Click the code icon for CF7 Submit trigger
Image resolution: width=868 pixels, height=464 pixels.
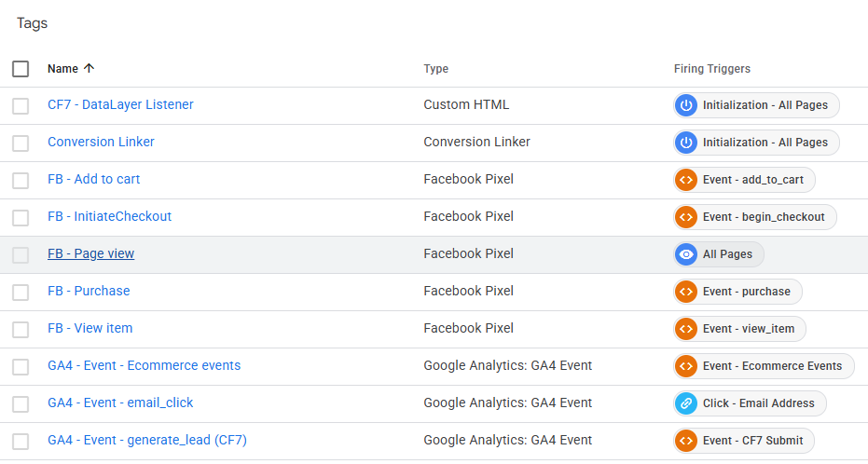[686, 441]
